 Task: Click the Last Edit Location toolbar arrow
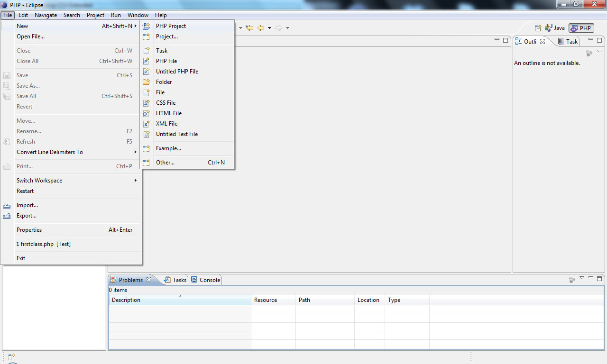249,28
